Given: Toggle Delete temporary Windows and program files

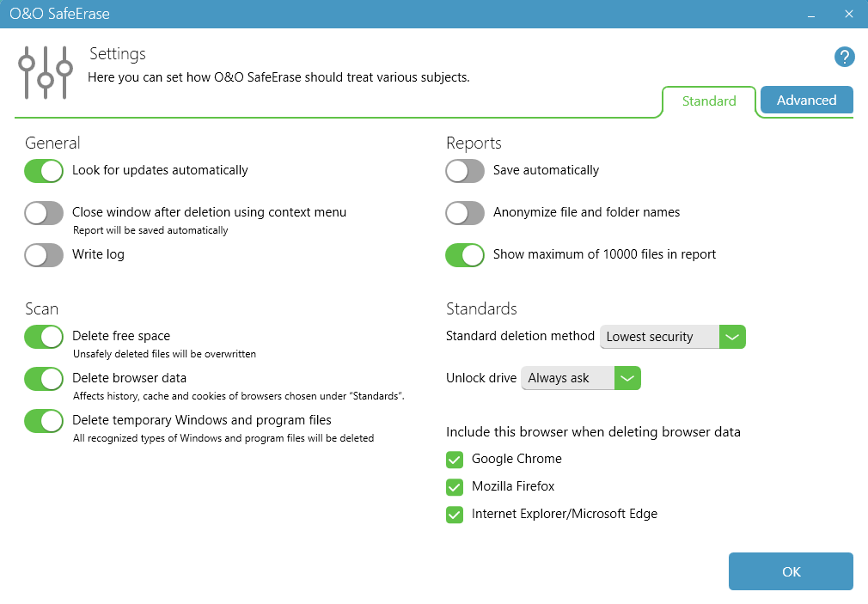Looking at the screenshot, I should point(44,421).
